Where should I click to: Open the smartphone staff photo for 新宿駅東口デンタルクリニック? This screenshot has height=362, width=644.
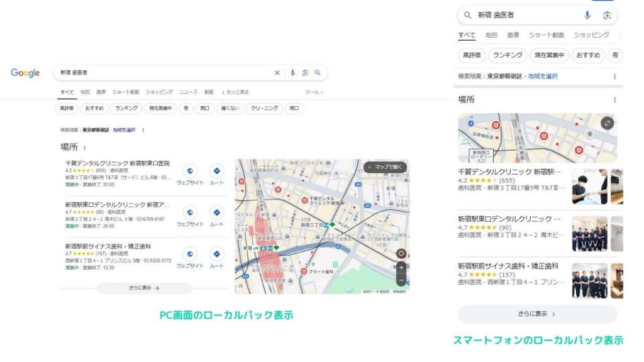(x=589, y=234)
